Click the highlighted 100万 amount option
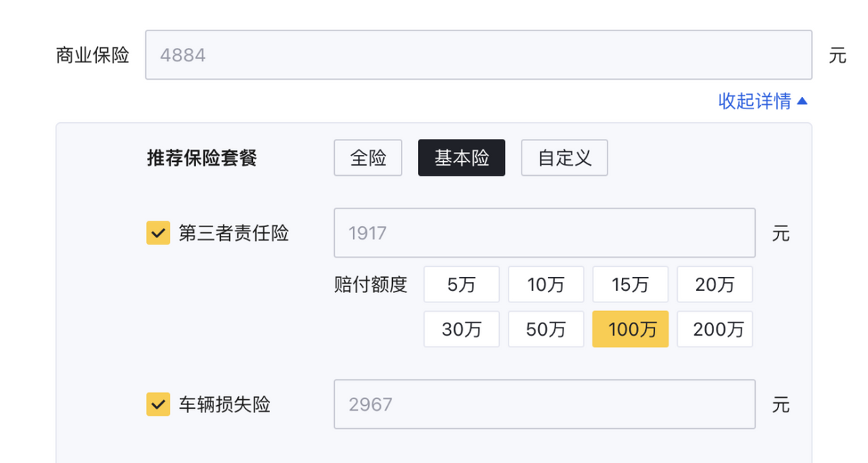This screenshot has height=463, width=868. click(x=630, y=329)
